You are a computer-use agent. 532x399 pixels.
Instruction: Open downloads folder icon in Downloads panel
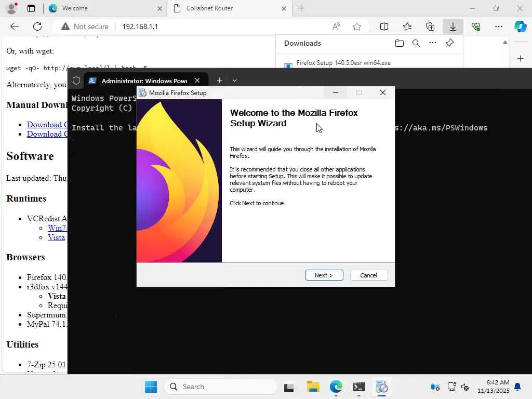click(400, 43)
